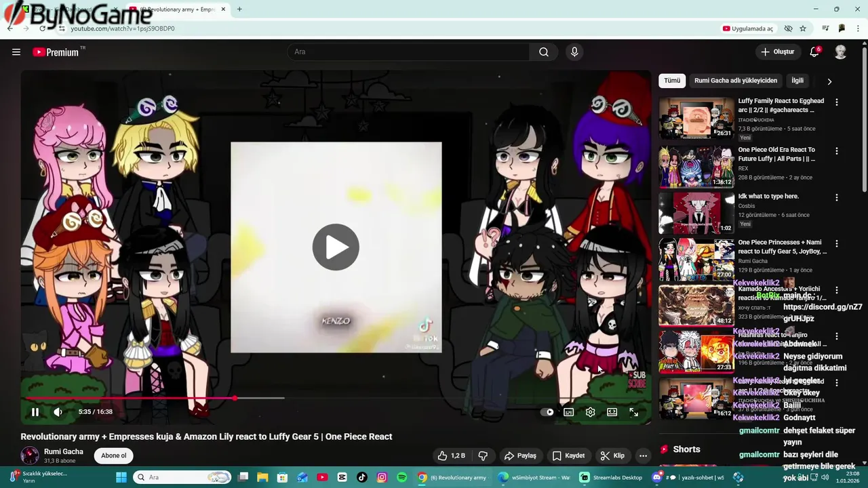Open the Rumi Gacha channel avatar
This screenshot has width=868, height=488.
pos(30,455)
